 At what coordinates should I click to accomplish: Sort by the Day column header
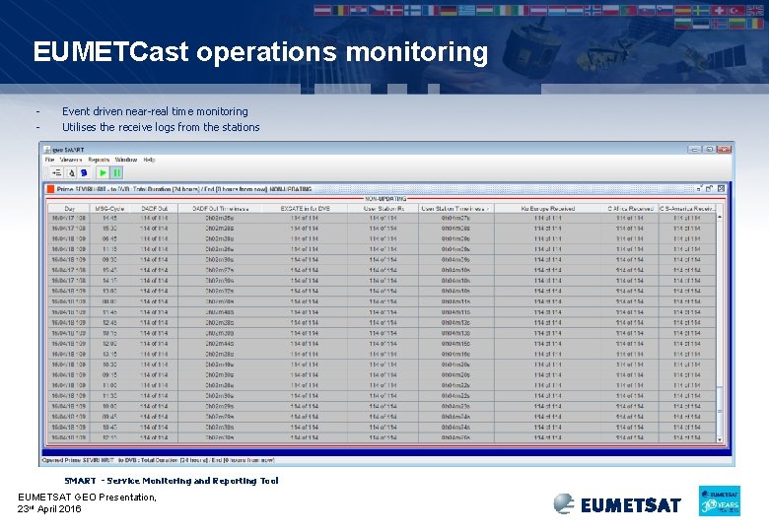point(69,209)
